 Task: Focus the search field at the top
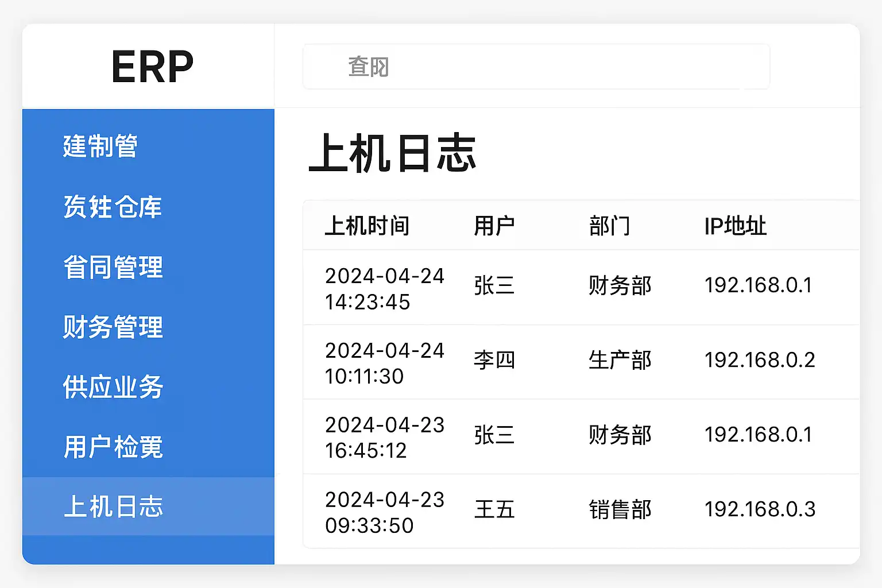pyautogui.click(x=536, y=67)
